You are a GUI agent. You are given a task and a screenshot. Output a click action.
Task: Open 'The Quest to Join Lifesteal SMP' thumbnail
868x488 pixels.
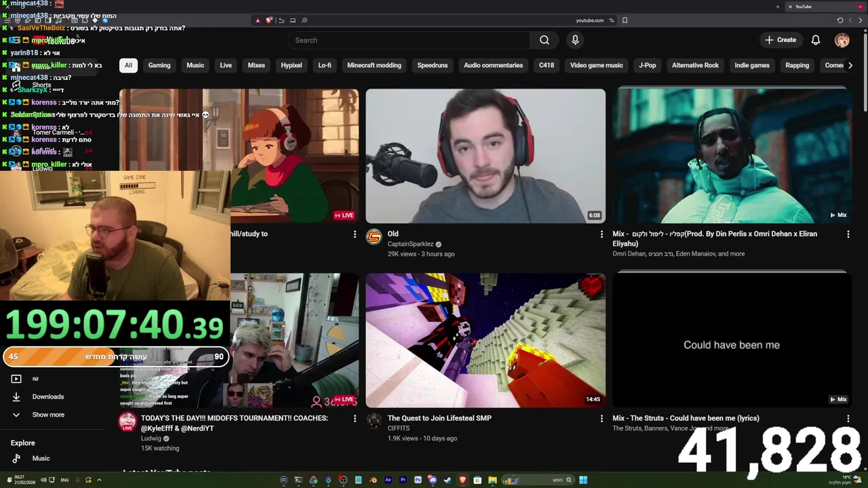[486, 340]
